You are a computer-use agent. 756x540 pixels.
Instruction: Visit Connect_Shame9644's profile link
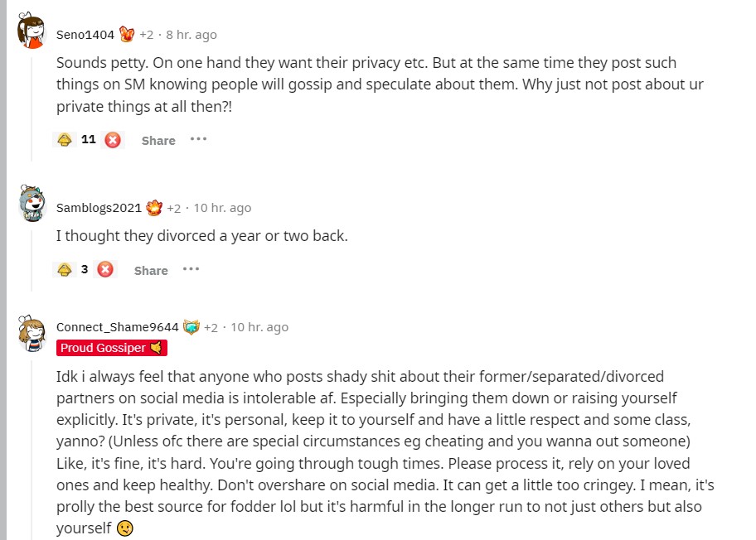point(118,327)
